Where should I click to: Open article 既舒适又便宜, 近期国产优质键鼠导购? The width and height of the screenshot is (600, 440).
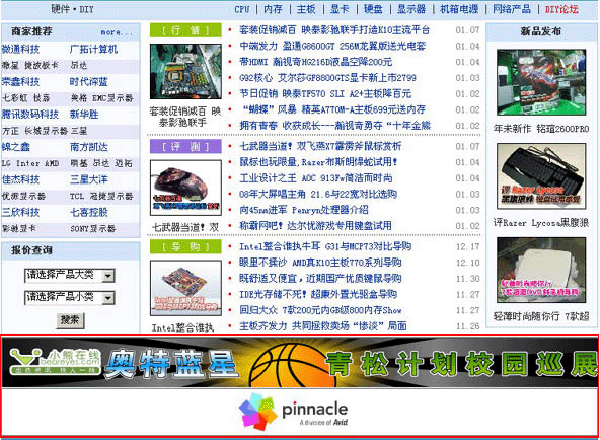pos(320,279)
